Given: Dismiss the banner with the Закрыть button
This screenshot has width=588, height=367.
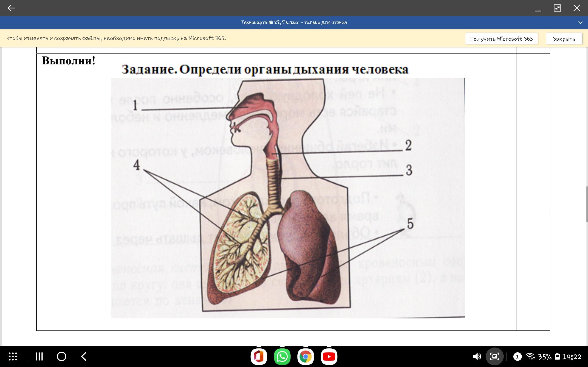Looking at the screenshot, I should click(564, 39).
